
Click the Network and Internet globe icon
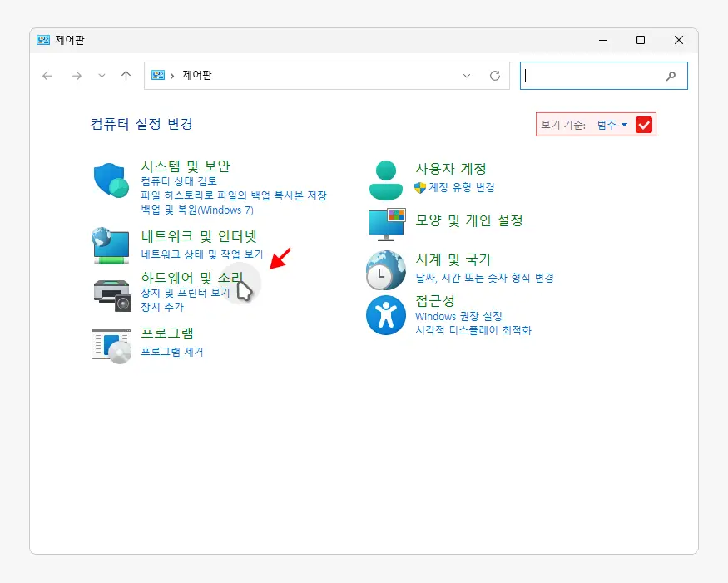[x=111, y=245]
